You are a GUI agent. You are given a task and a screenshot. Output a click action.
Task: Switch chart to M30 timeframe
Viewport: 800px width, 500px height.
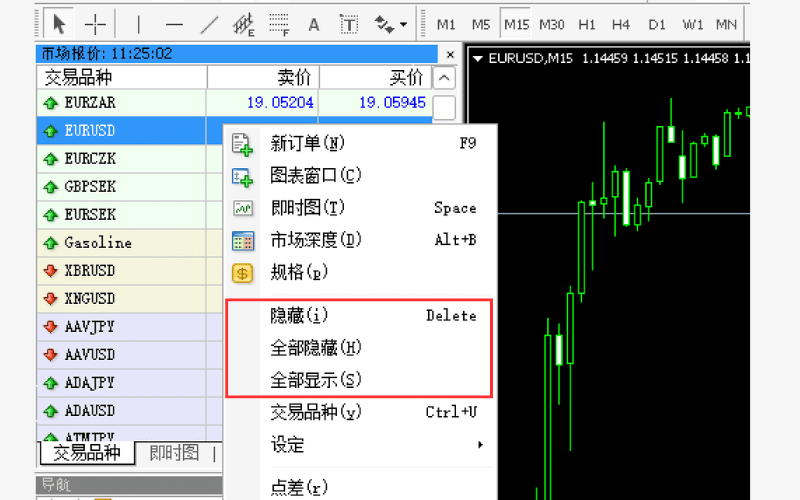pos(552,24)
